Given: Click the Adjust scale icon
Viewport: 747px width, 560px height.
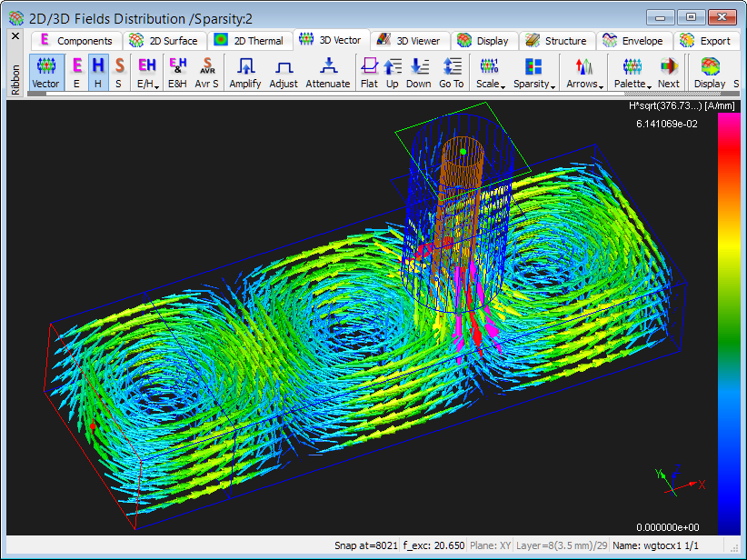Looking at the screenshot, I should (284, 72).
